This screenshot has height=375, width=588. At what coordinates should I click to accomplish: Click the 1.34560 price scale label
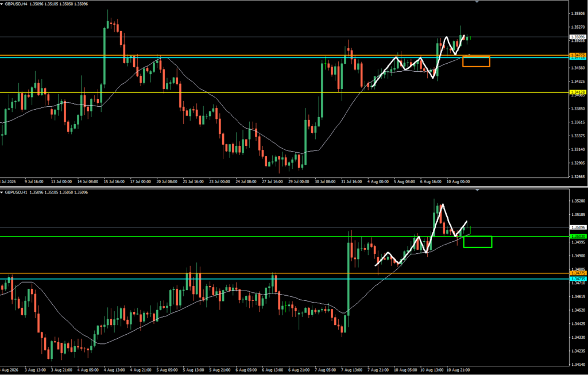pyautogui.click(x=578, y=68)
